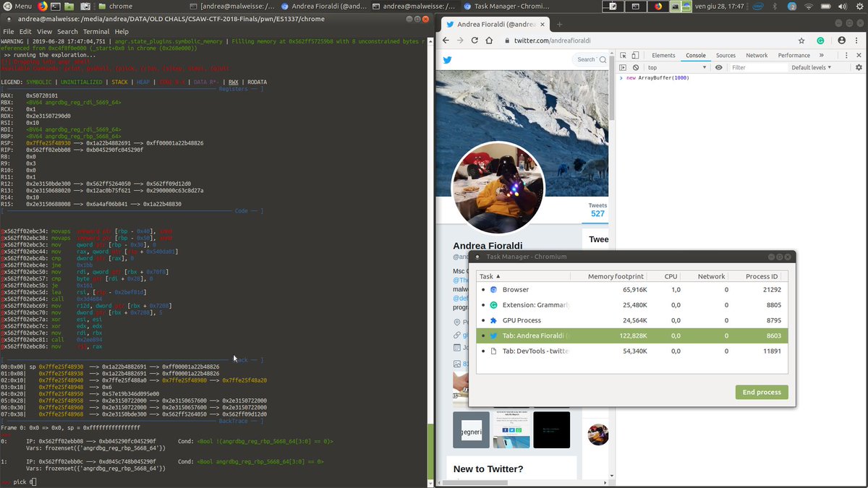Launch terminal from the panel launcher

56,6
